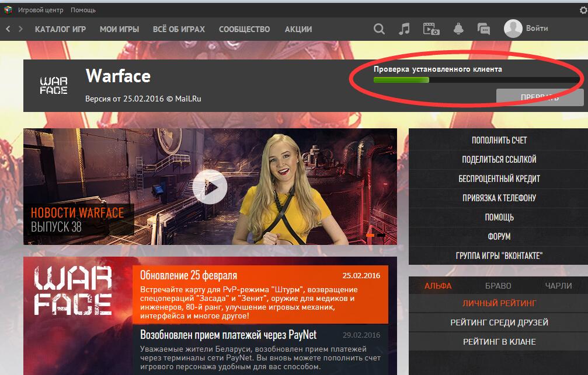Click the Game Center cube logo icon
The image size is (588, 375).
pos(8,10)
